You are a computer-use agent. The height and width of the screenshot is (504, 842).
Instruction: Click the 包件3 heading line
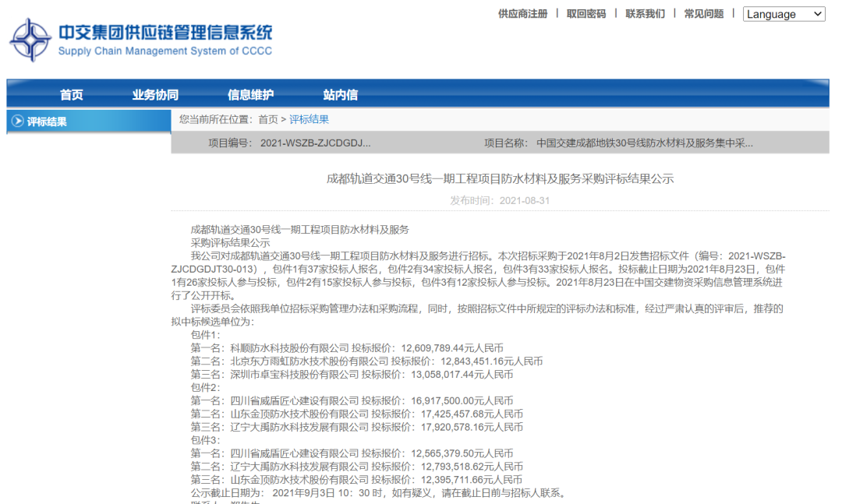pyautogui.click(x=206, y=440)
